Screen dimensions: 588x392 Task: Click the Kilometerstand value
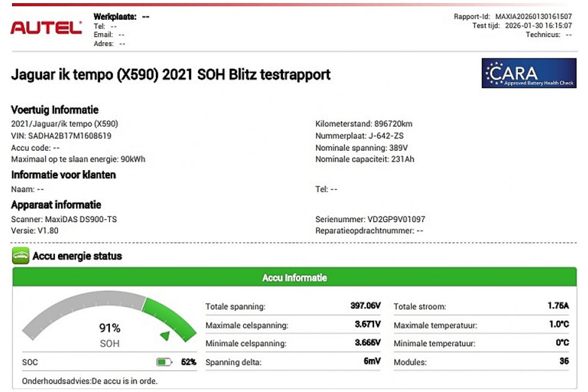[393, 124]
